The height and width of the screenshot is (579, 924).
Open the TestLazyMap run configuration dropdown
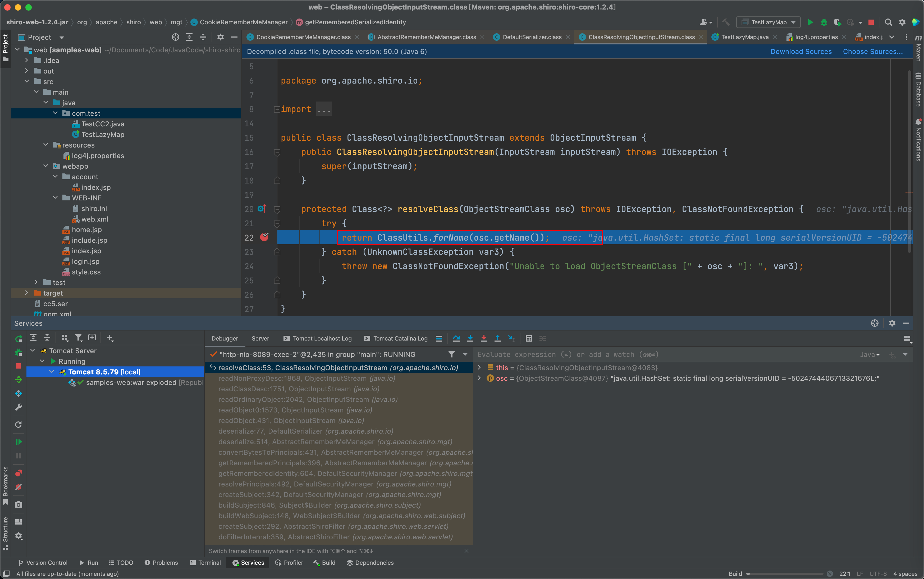click(x=768, y=22)
